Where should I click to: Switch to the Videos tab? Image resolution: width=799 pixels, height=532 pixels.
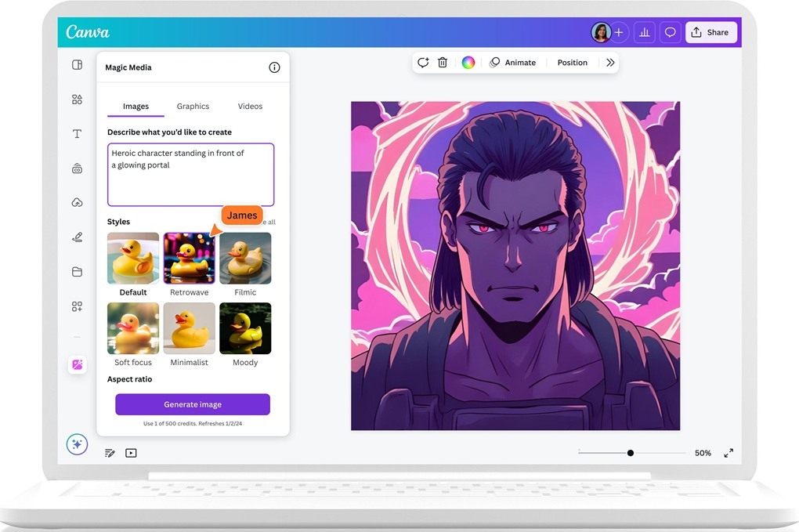tap(250, 106)
